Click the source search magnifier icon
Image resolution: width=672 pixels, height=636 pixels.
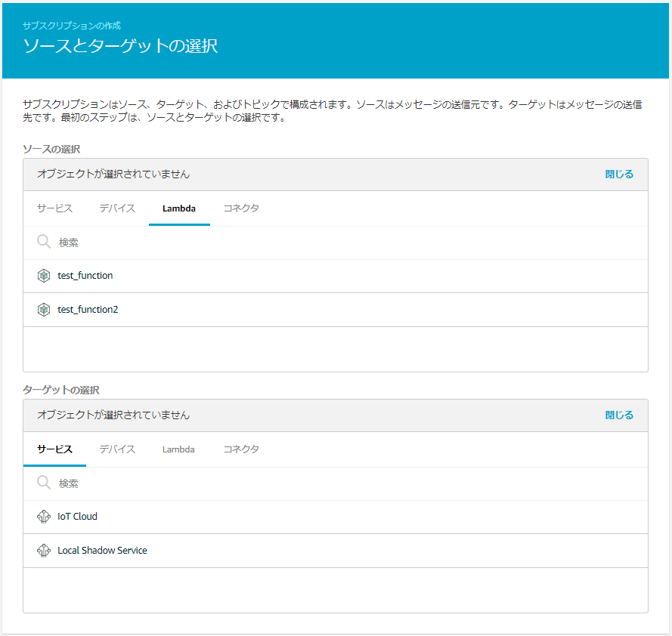(44, 242)
